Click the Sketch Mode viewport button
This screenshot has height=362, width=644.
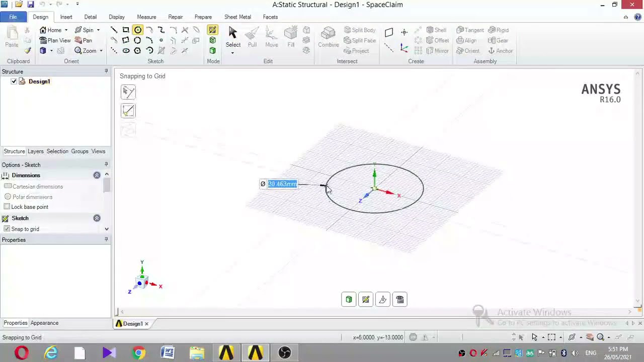pos(366,300)
